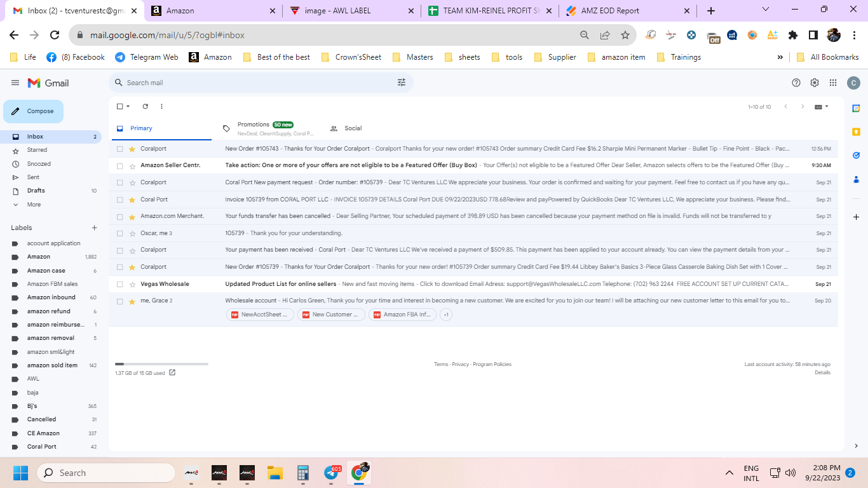
Task: Toggle the select-all checkbox
Action: (x=119, y=106)
